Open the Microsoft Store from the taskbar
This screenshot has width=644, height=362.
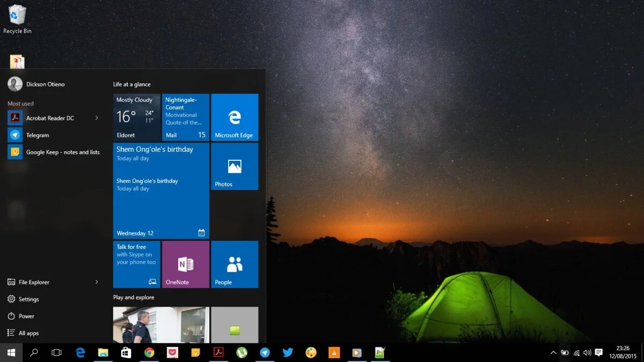pyautogui.click(x=126, y=352)
